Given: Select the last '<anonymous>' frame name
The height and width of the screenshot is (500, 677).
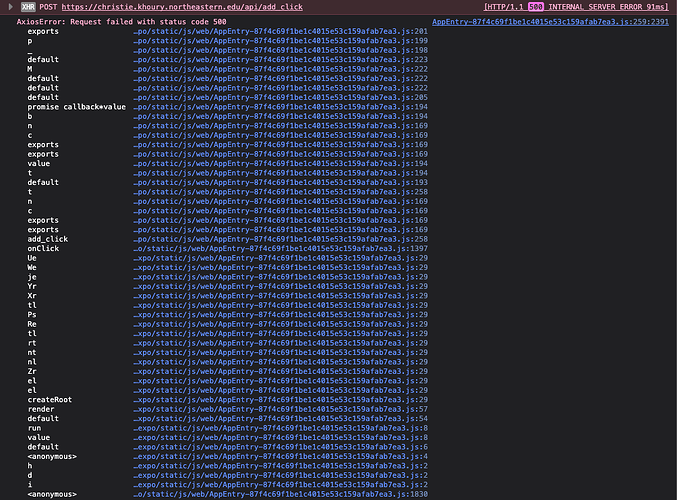Looking at the screenshot, I should point(52,494).
